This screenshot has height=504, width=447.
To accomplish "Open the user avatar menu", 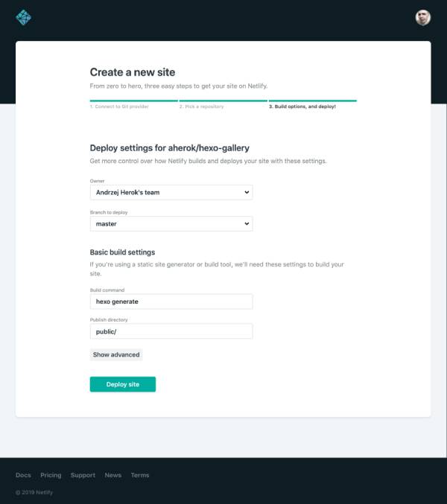I will [x=423, y=18].
